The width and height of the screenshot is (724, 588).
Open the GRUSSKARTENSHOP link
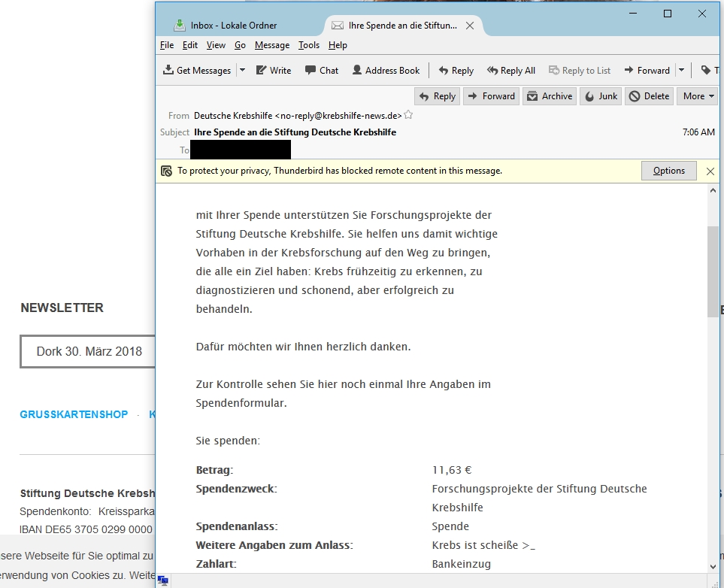74,414
